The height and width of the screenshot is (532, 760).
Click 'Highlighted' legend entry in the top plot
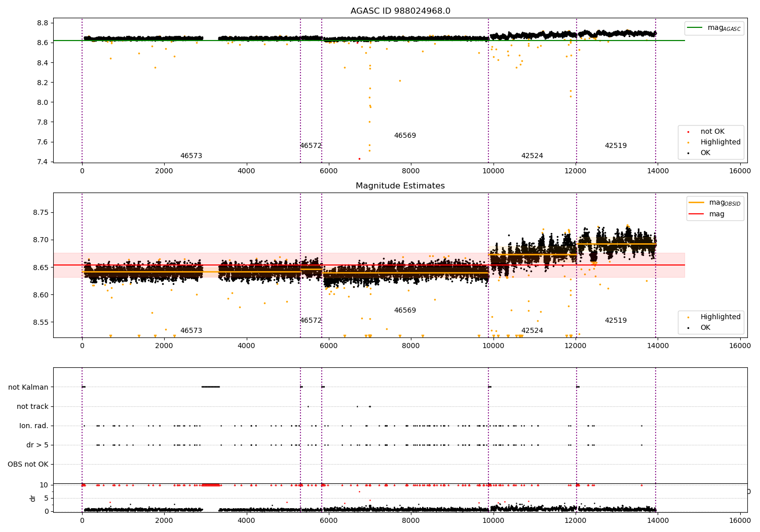tap(714, 142)
